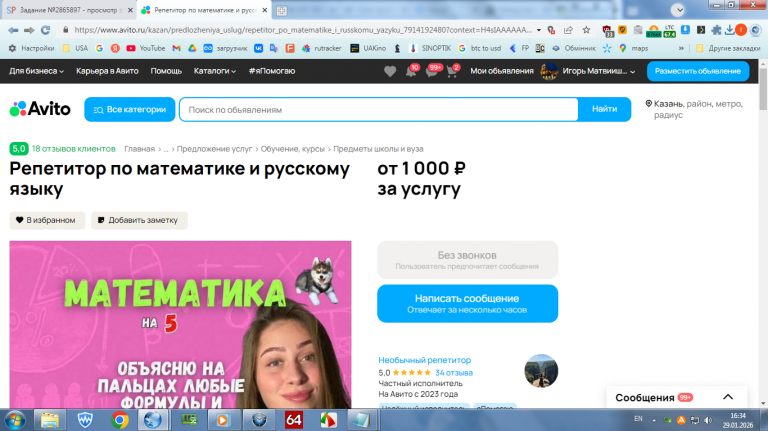Open the browser share icon
The image size is (768, 431).
pos(568,30)
